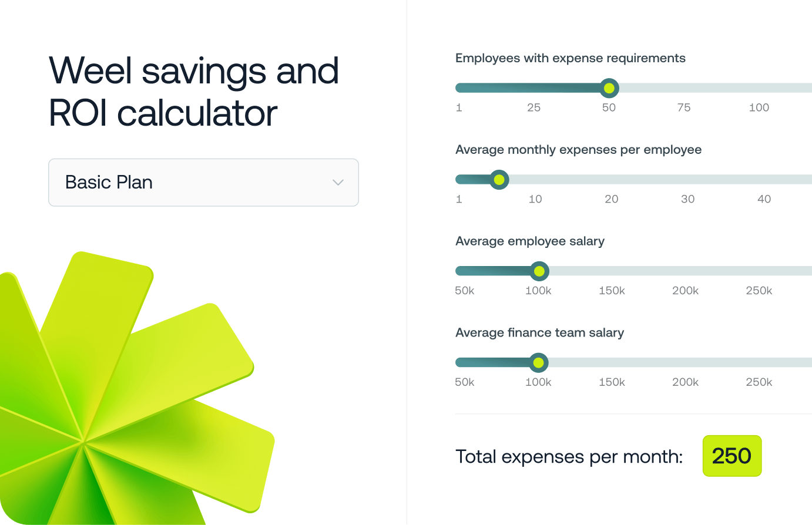Click the total expenses value 250 badge
812x525 pixels.
(x=732, y=456)
